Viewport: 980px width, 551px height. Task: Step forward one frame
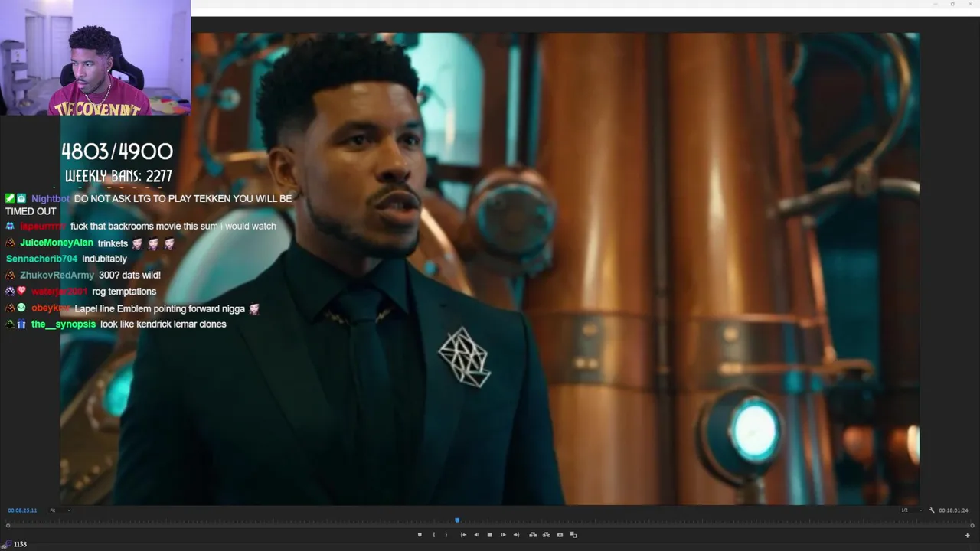point(503,535)
